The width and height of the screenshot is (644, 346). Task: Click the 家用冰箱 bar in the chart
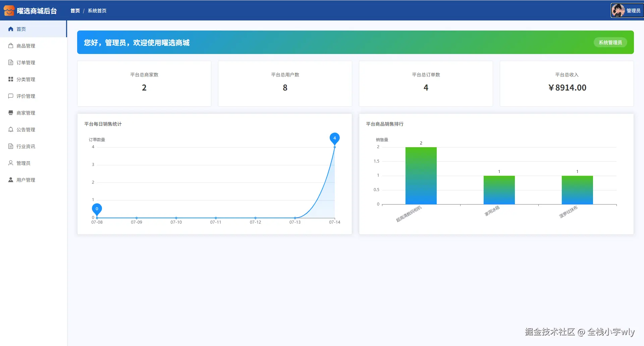[x=499, y=190]
